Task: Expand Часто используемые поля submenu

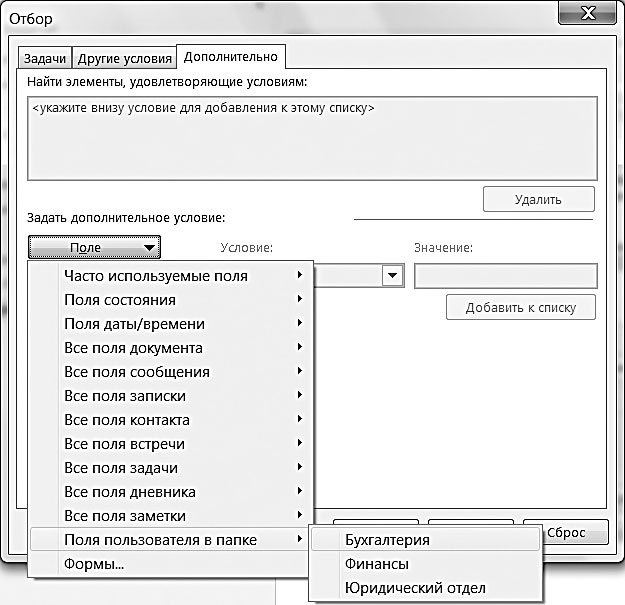Action: tap(170, 276)
